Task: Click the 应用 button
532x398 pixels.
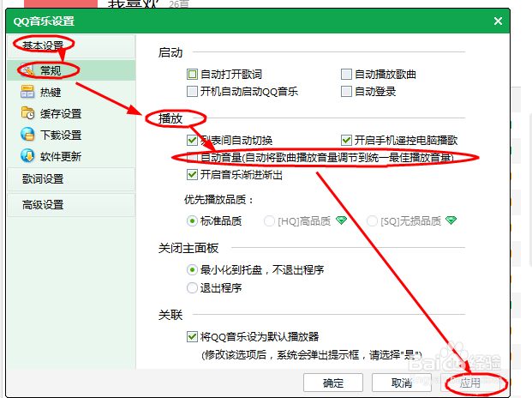Action: [470, 383]
